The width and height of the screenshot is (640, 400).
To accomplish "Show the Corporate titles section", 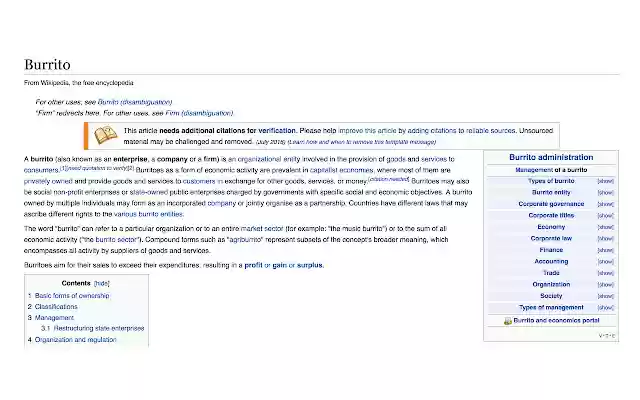I will point(605,215).
